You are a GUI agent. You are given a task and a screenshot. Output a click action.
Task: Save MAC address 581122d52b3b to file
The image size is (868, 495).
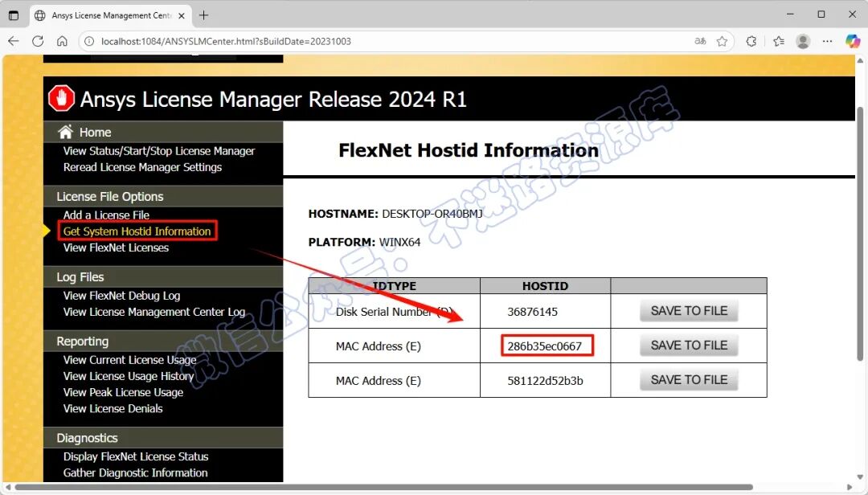pos(689,380)
